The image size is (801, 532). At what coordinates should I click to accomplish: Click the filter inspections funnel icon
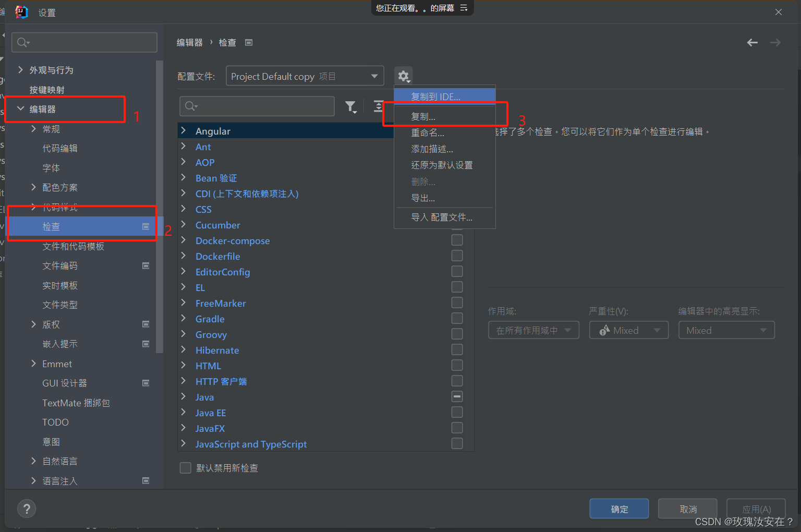(x=351, y=107)
